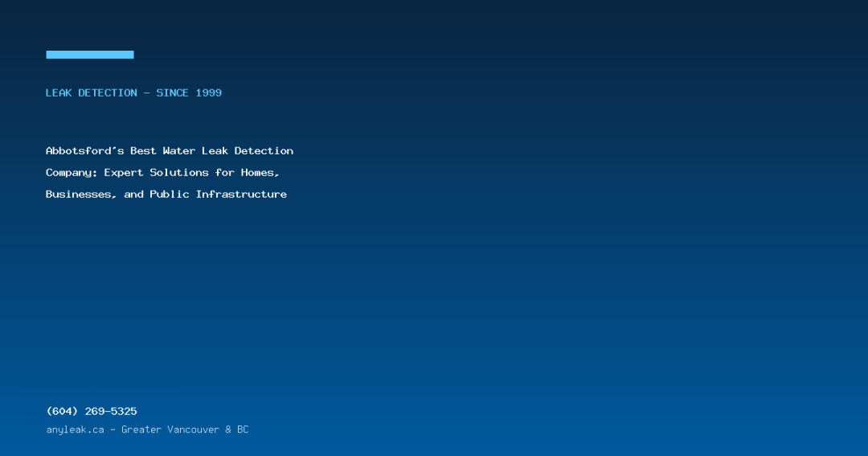The image size is (868, 456).
Task: Click the word Vancouver in the footer
Action: tap(193, 429)
